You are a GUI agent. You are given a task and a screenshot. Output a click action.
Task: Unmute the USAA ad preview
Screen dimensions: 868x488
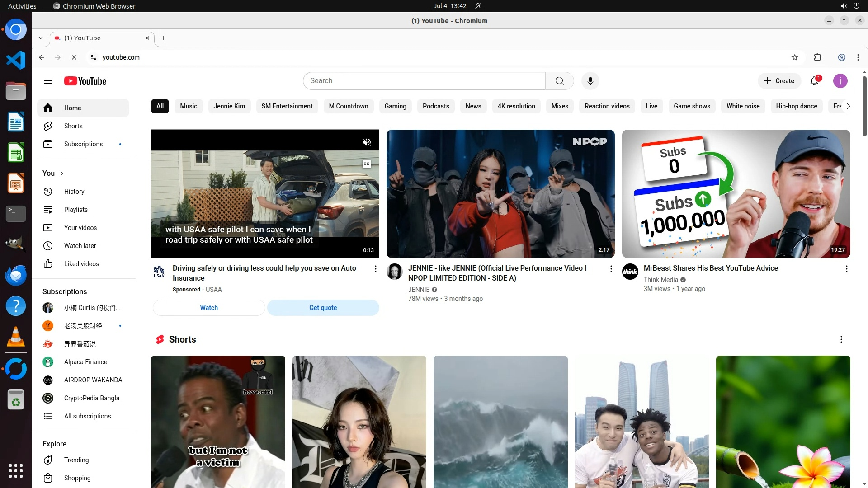pos(367,142)
